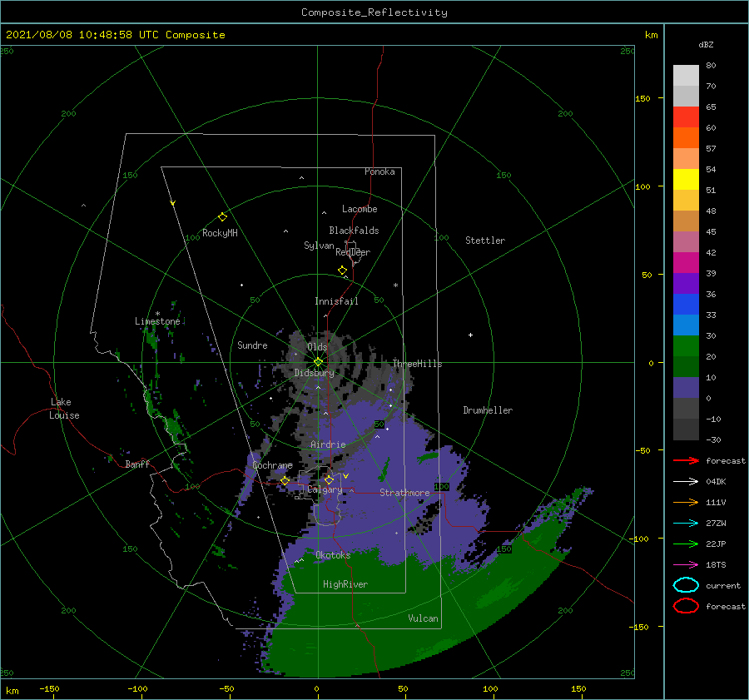Click the red forecast ellipse legend icon

(x=686, y=606)
